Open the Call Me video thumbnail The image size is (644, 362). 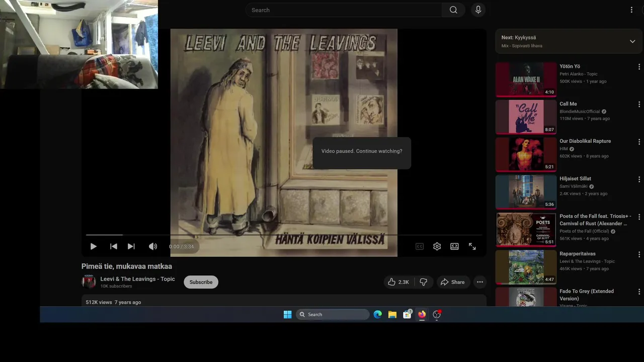click(526, 117)
